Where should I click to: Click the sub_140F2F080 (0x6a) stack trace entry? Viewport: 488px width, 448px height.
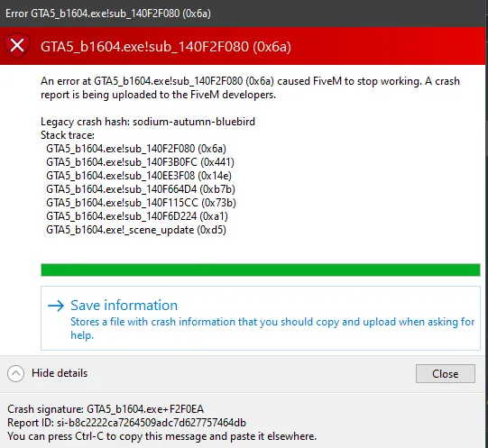point(136,149)
